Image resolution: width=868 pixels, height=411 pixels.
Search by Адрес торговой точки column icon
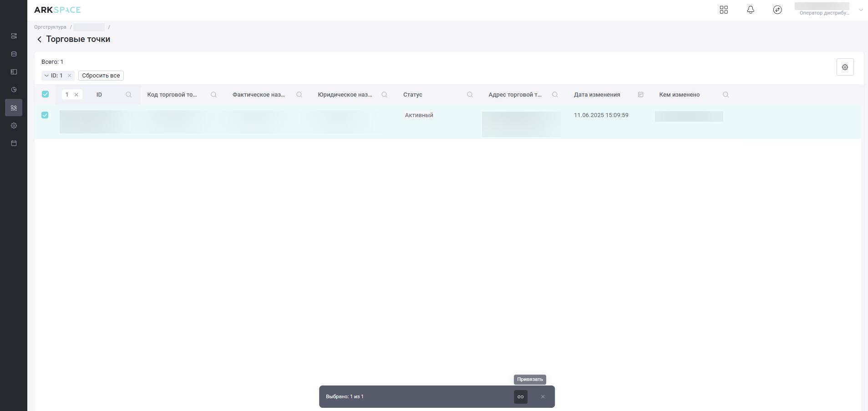point(555,95)
